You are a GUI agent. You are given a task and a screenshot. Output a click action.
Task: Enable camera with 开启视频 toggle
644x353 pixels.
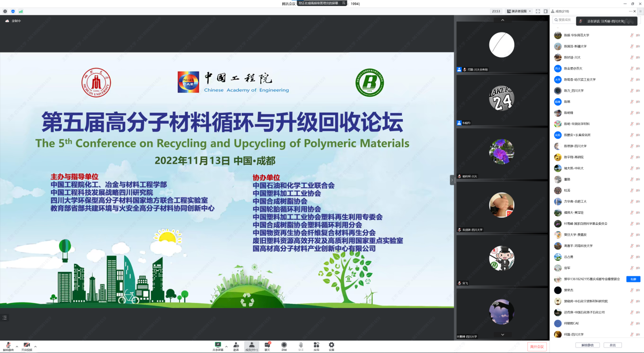point(27,345)
